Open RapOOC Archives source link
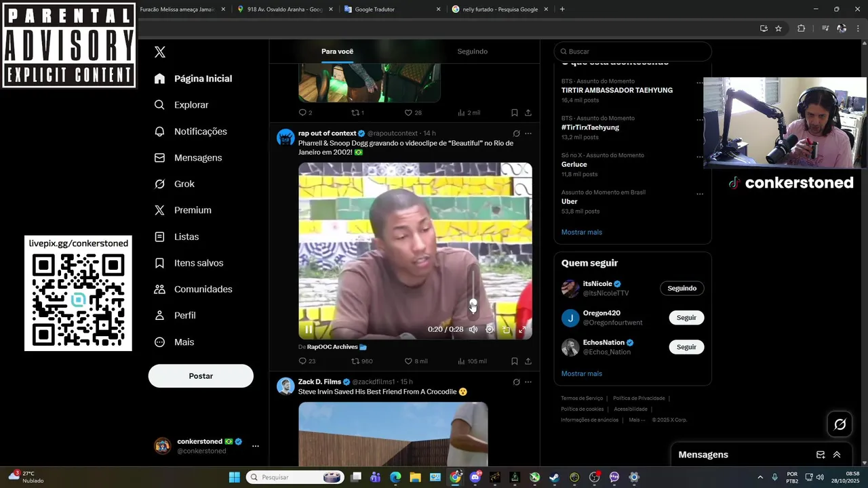The width and height of the screenshot is (868, 488). 336,347
